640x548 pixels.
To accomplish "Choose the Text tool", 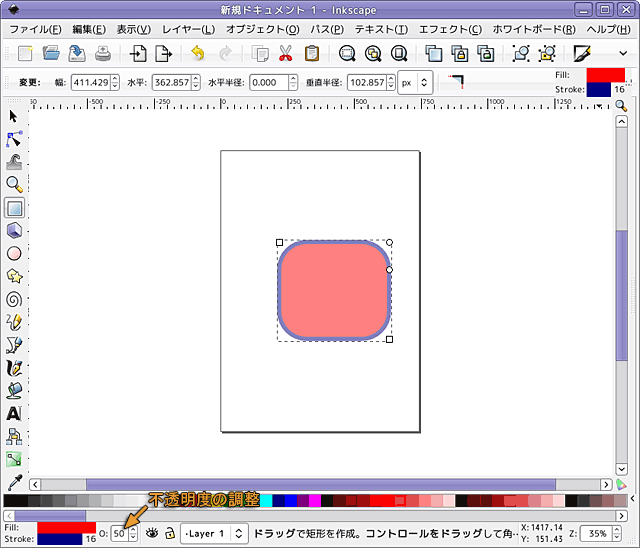I will pyautogui.click(x=14, y=413).
